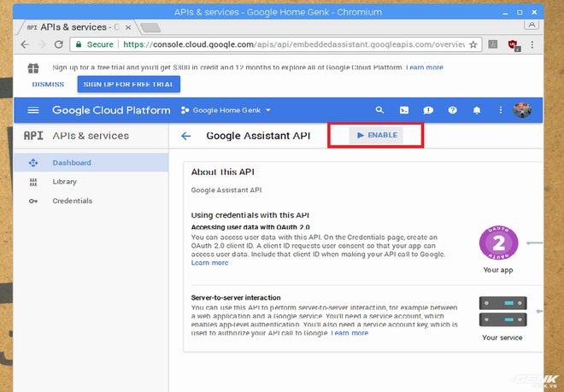
Task: Click the Dashboard icon in sidebar
Action: (x=33, y=162)
